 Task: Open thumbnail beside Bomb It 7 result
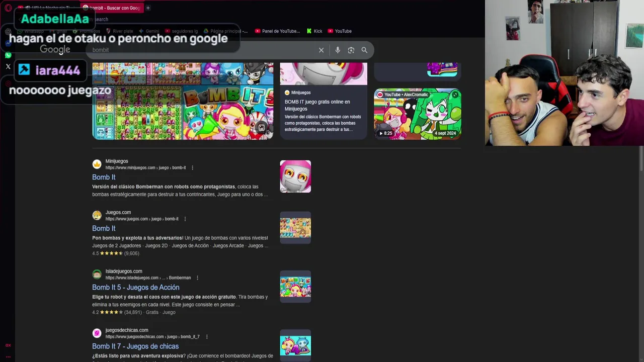click(x=295, y=345)
